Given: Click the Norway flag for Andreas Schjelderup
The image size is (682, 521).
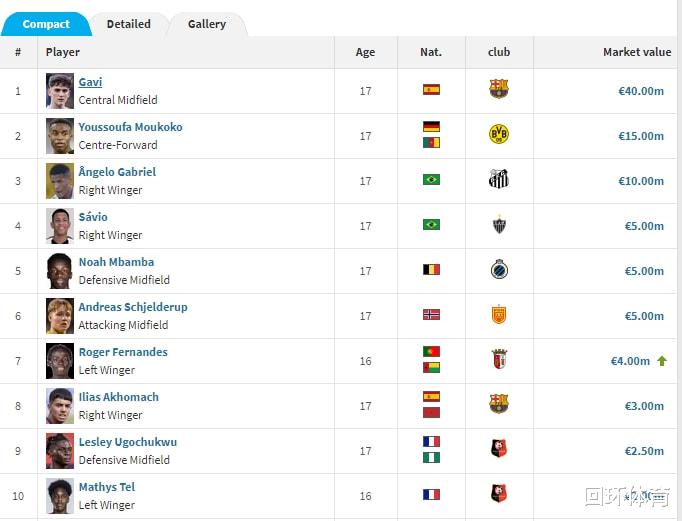Looking at the screenshot, I should pyautogui.click(x=431, y=314).
